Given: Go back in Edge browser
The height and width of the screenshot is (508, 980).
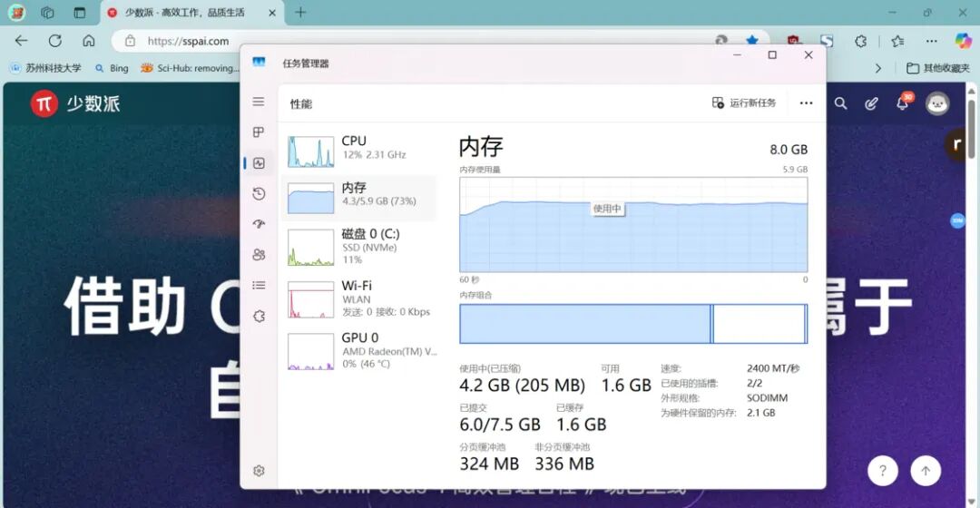Looking at the screenshot, I should point(21,41).
